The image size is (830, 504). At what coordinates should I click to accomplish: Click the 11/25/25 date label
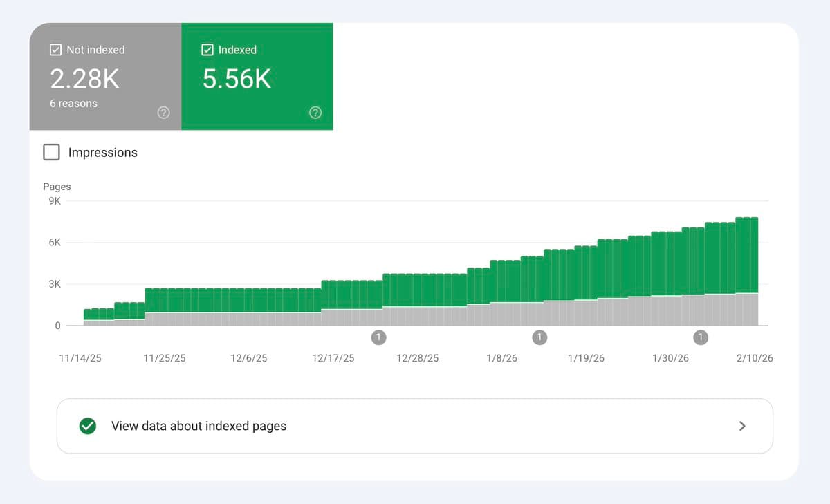[165, 359]
